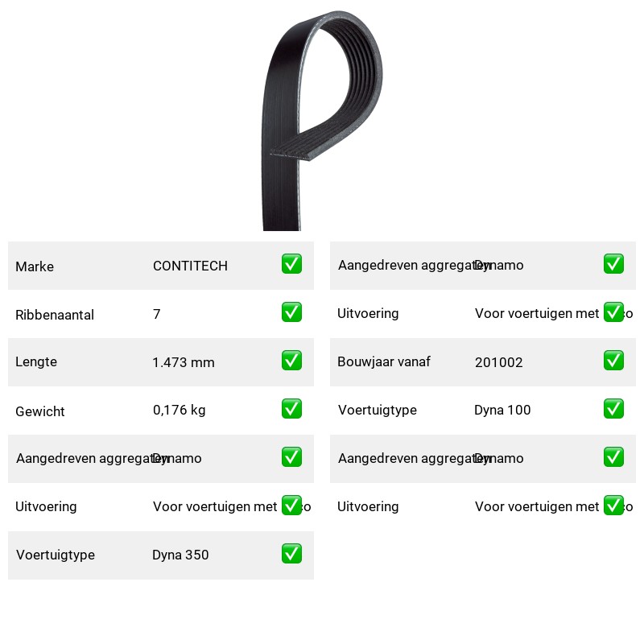Click the green checkmark beside CONTITECH

[x=291, y=264]
